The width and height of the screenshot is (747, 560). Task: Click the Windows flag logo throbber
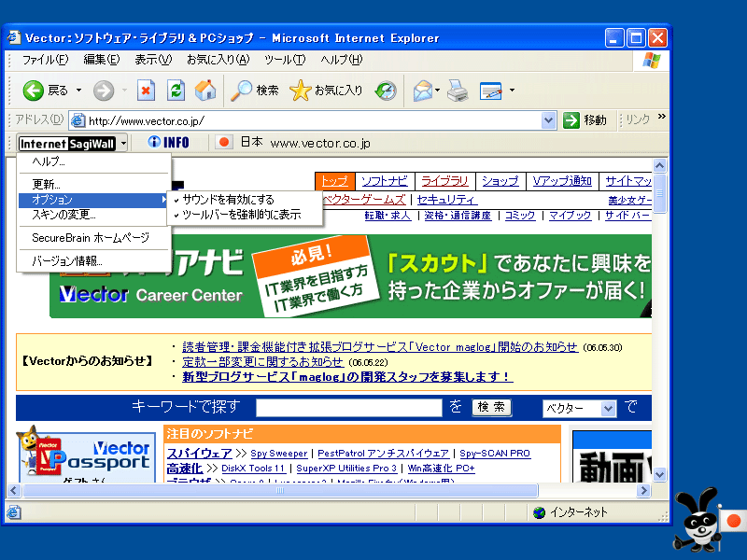652,61
